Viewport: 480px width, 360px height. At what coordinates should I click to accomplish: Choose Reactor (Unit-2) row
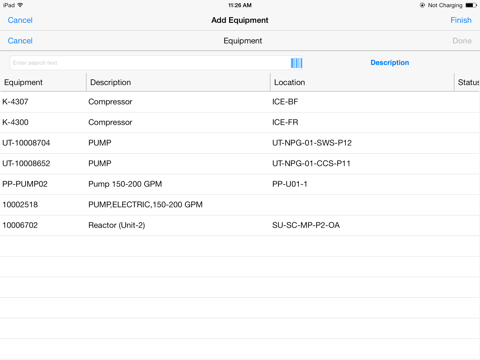click(240, 225)
